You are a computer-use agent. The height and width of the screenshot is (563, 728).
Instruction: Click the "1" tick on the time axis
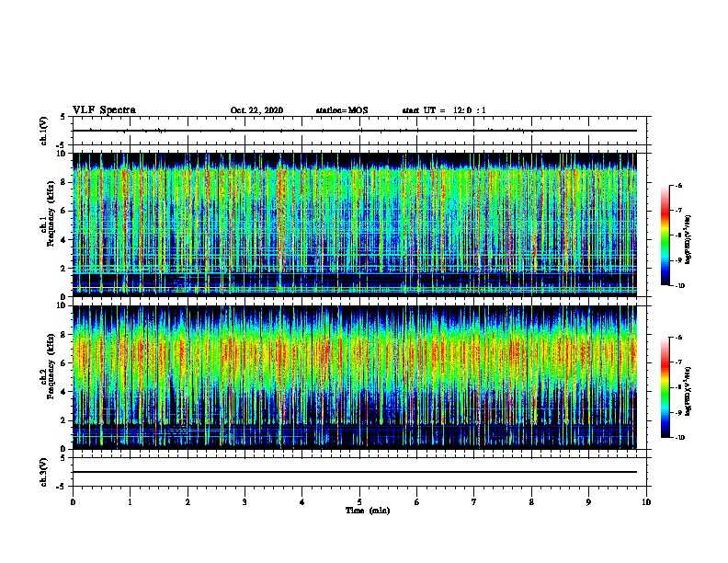[x=130, y=502]
